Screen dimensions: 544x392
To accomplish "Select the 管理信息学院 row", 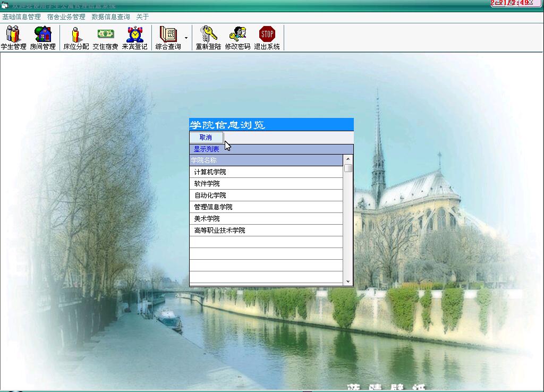I will click(266, 207).
